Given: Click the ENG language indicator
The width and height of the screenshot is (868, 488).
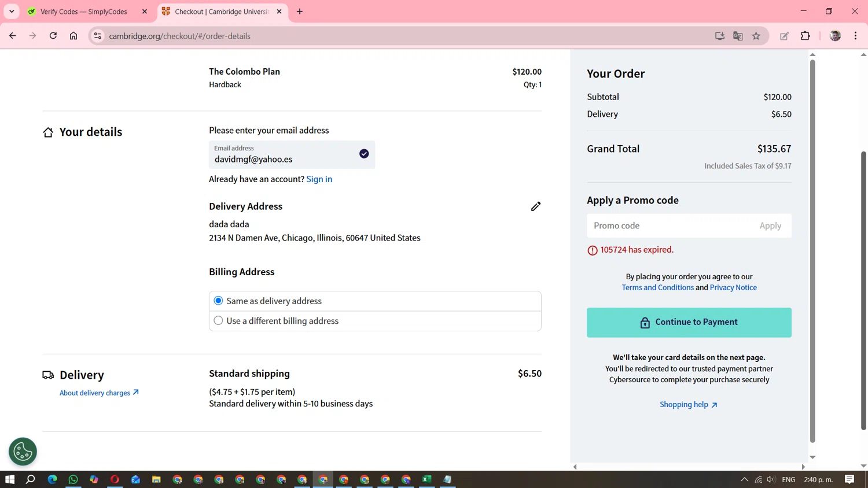Looking at the screenshot, I should click(x=788, y=479).
